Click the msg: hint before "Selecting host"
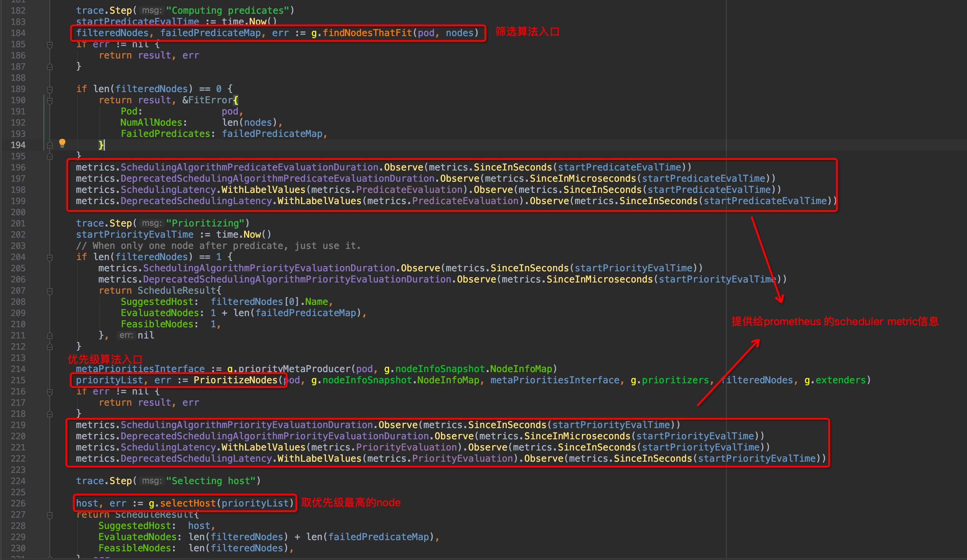Viewport: 967px width, 560px height. 152,481
